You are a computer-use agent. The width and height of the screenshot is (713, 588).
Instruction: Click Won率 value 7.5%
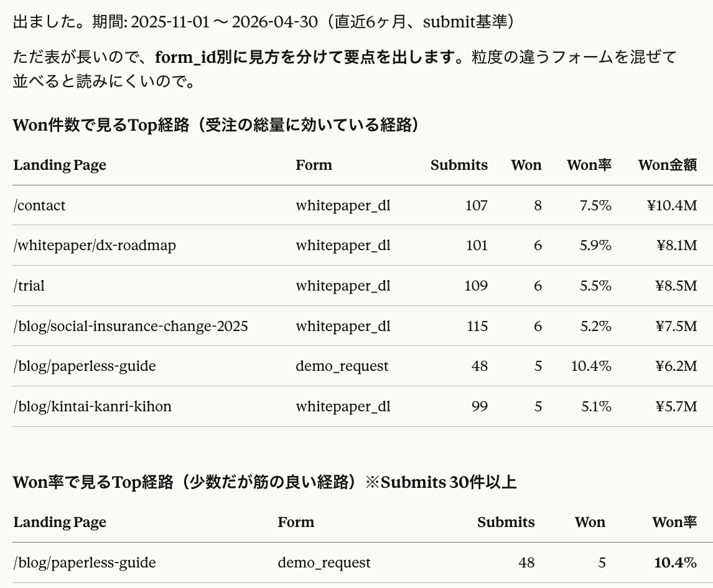(595, 205)
